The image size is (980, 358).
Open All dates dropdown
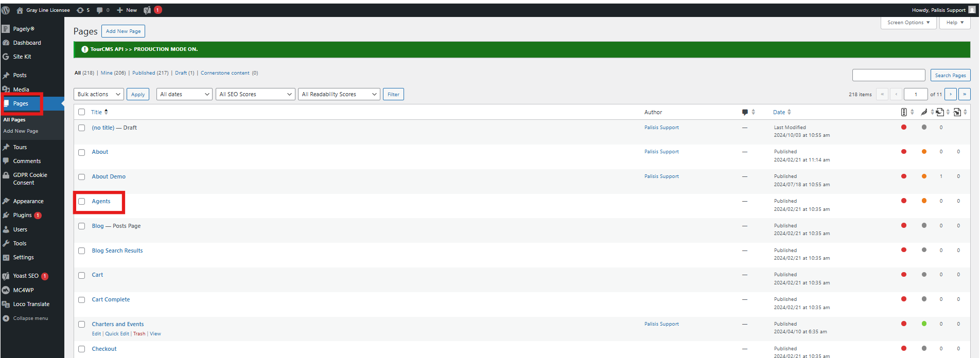pyautogui.click(x=184, y=94)
